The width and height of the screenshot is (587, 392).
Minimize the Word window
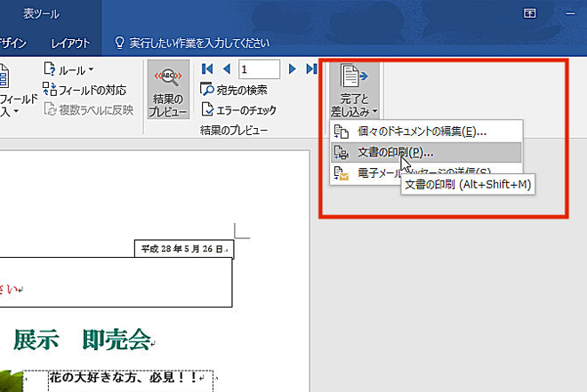coord(570,13)
